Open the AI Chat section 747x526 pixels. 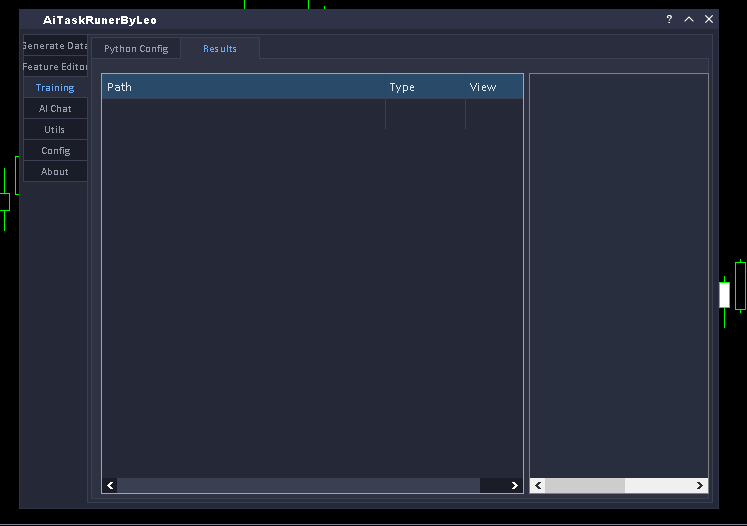[x=55, y=109]
